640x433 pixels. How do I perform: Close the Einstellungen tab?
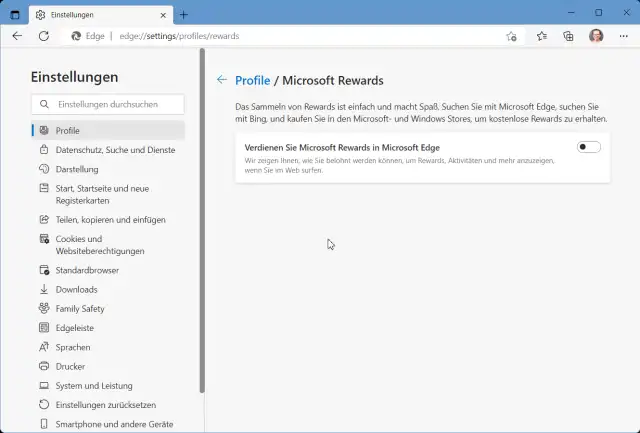(163, 15)
